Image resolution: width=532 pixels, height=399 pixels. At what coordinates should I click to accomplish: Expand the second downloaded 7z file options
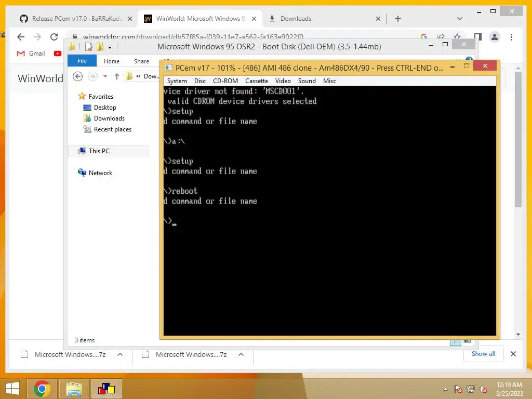tap(241, 354)
